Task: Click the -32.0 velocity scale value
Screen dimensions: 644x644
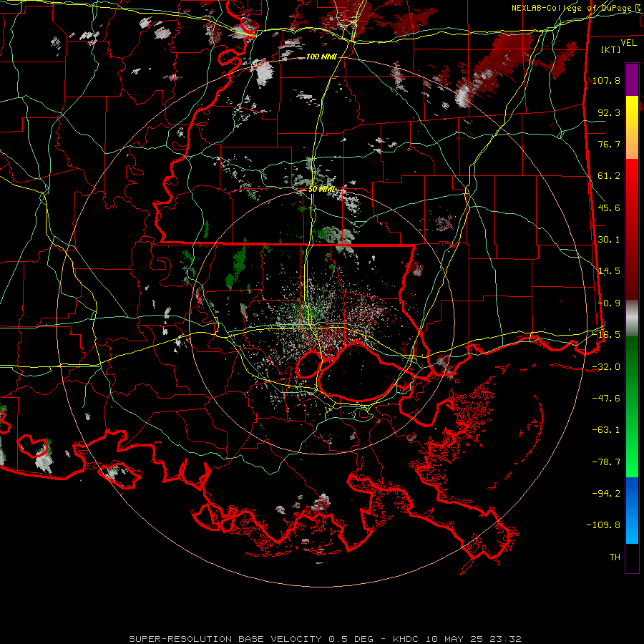Action: pyautogui.click(x=606, y=367)
